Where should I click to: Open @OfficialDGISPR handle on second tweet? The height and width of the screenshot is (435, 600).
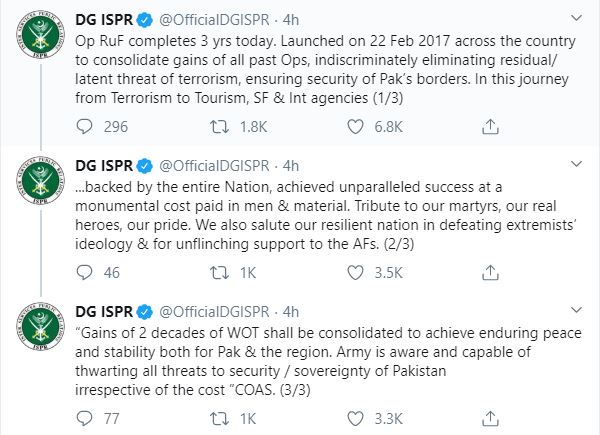coord(214,166)
